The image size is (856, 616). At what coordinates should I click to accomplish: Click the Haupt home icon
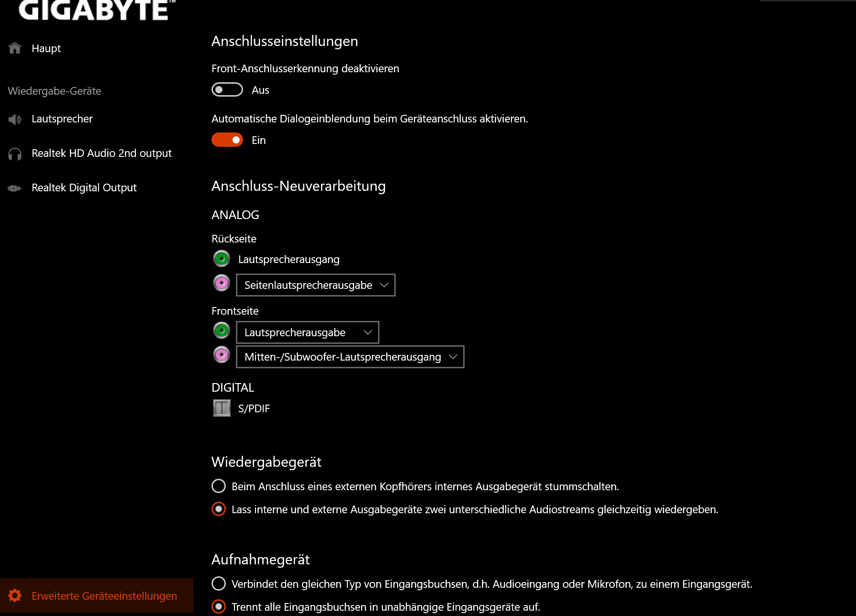coord(15,48)
